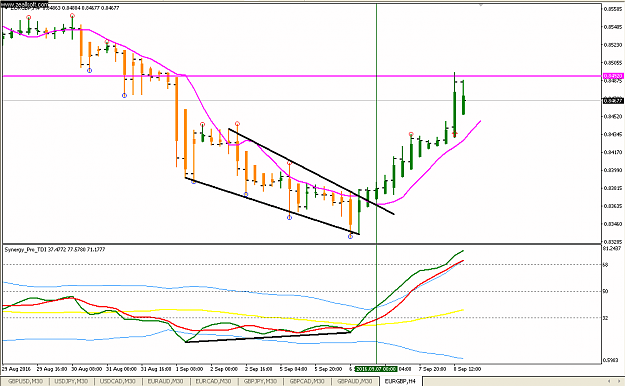This screenshot has height=386, width=625.
Task: Switch to the GBPCAD,M30 chart tab
Action: [307, 381]
